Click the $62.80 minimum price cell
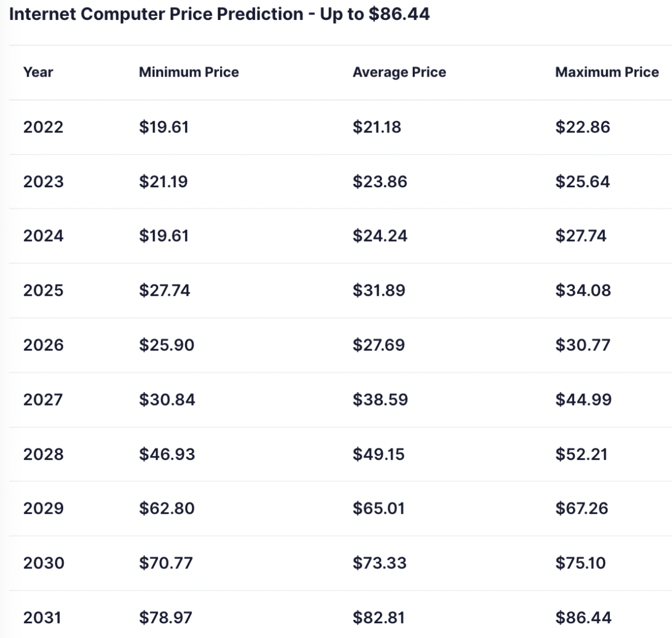 pyautogui.click(x=166, y=508)
